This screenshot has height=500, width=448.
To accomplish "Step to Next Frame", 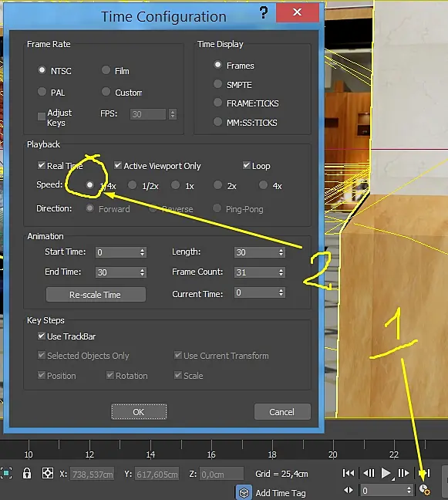I will [x=404, y=473].
